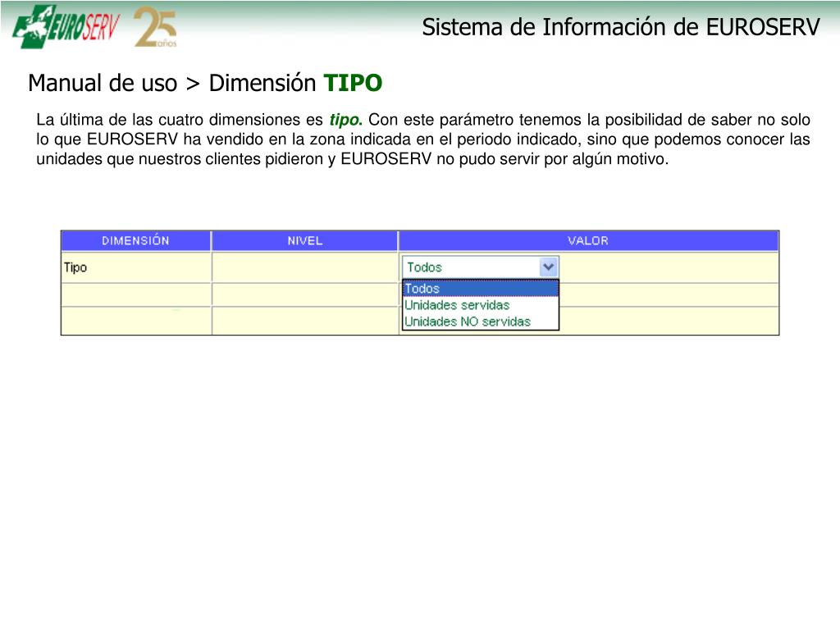Choose Unidades NO servidas option
The image size is (840, 630).
click(481, 322)
